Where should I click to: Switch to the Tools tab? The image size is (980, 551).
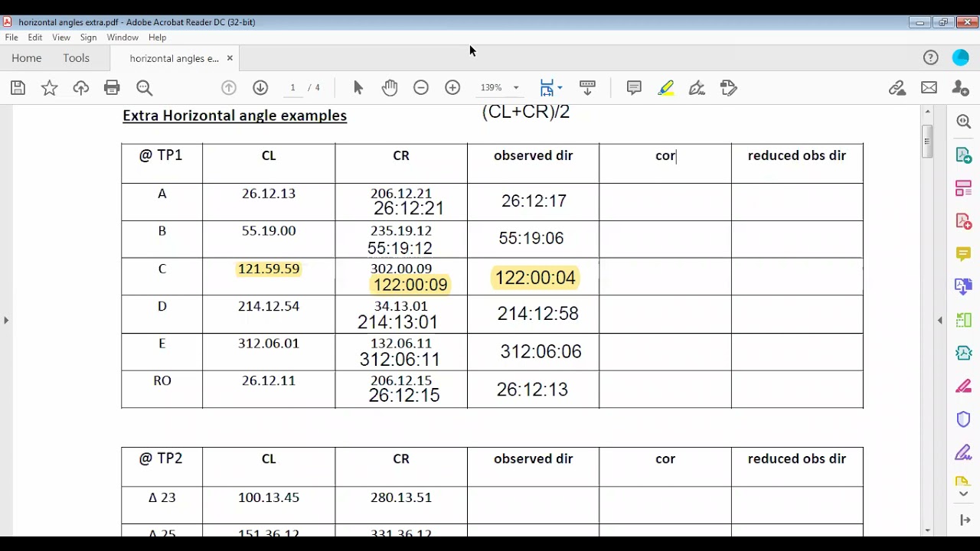[x=76, y=58]
